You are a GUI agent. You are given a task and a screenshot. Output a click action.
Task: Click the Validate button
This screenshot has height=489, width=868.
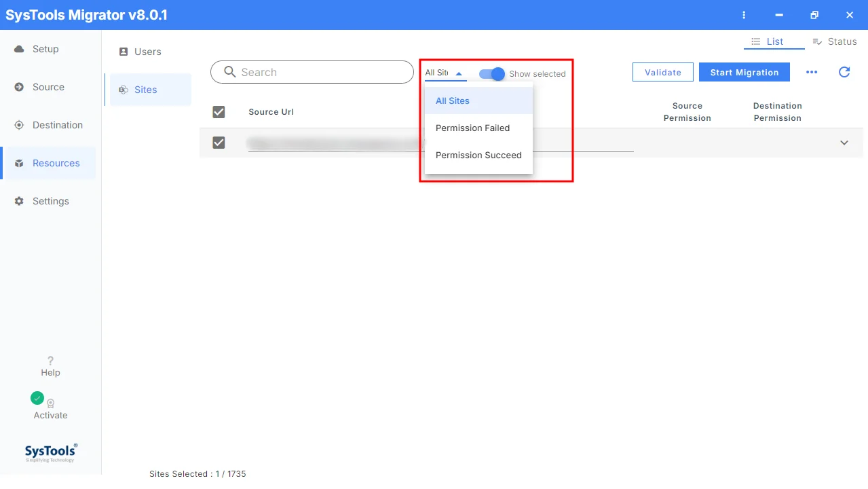pos(663,72)
